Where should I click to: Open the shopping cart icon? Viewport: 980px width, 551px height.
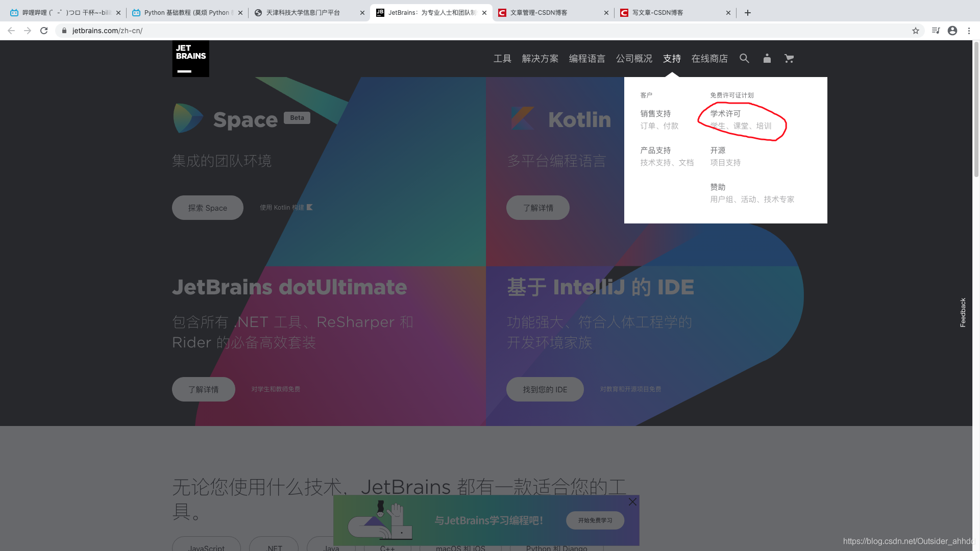pyautogui.click(x=789, y=58)
